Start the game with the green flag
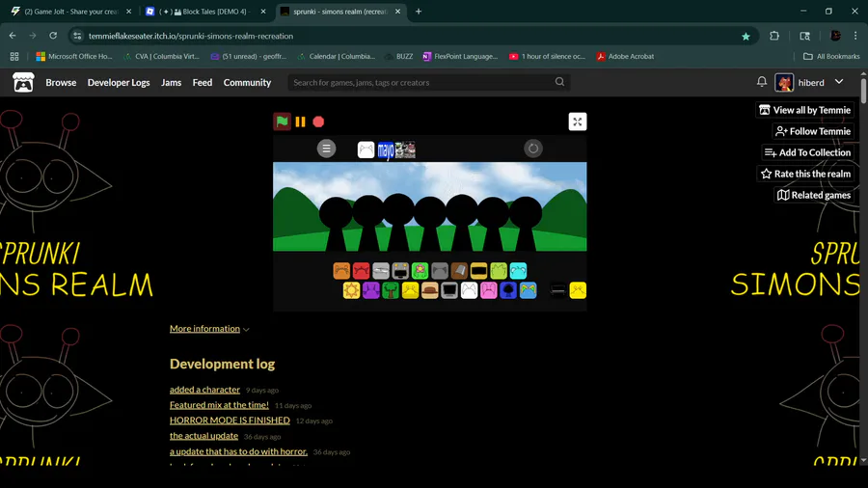868x488 pixels. tap(282, 122)
